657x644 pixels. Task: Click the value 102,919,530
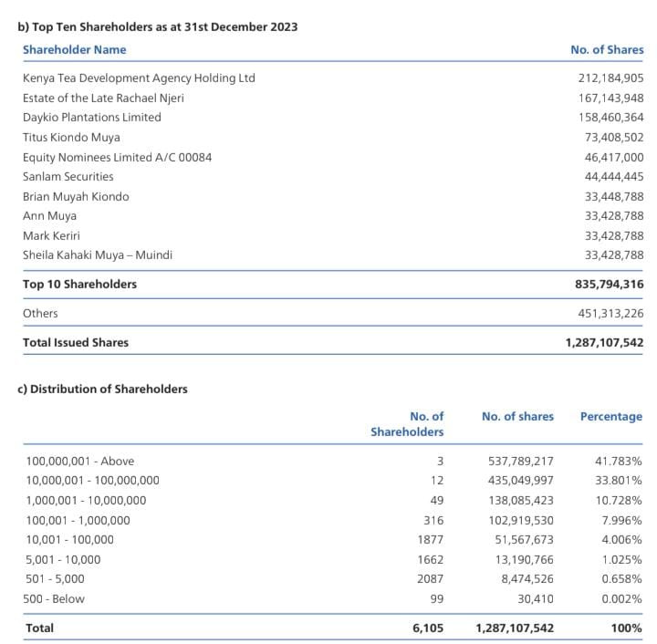(521, 521)
